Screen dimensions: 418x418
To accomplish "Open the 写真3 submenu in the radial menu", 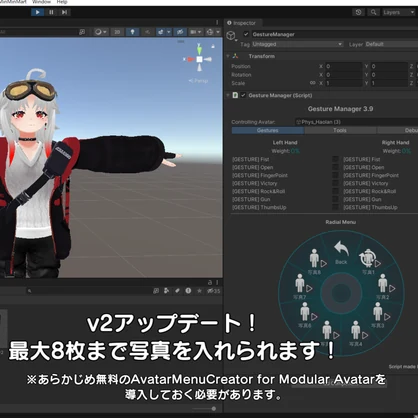I will point(379,315).
